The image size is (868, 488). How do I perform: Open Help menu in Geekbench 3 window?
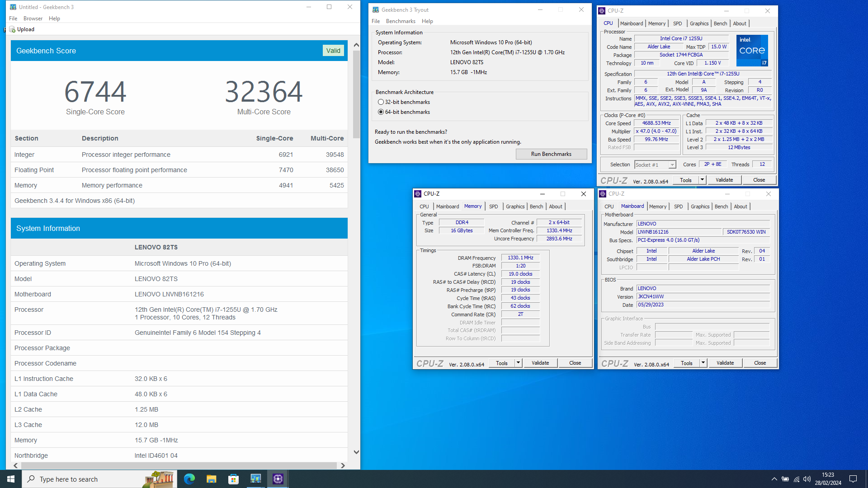click(x=54, y=19)
